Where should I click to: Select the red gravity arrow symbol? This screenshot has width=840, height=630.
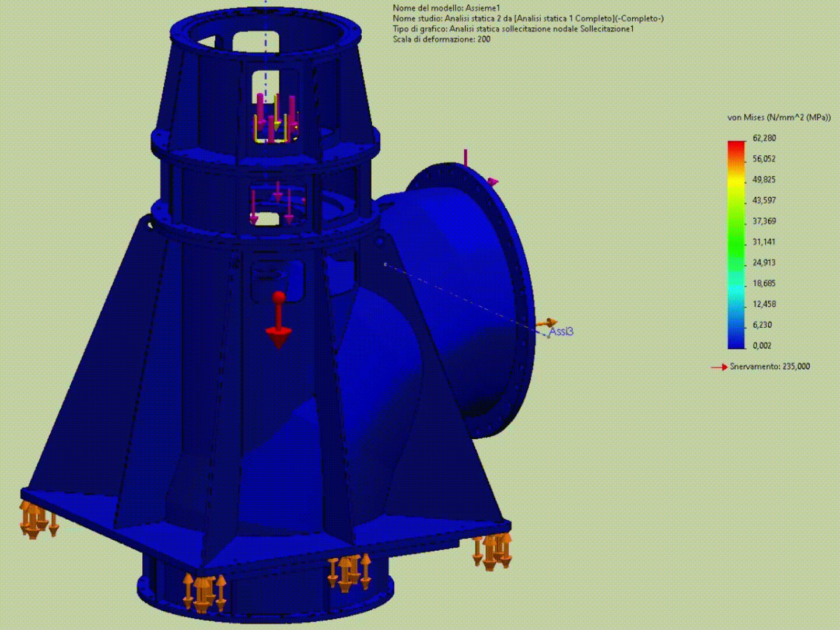click(279, 320)
